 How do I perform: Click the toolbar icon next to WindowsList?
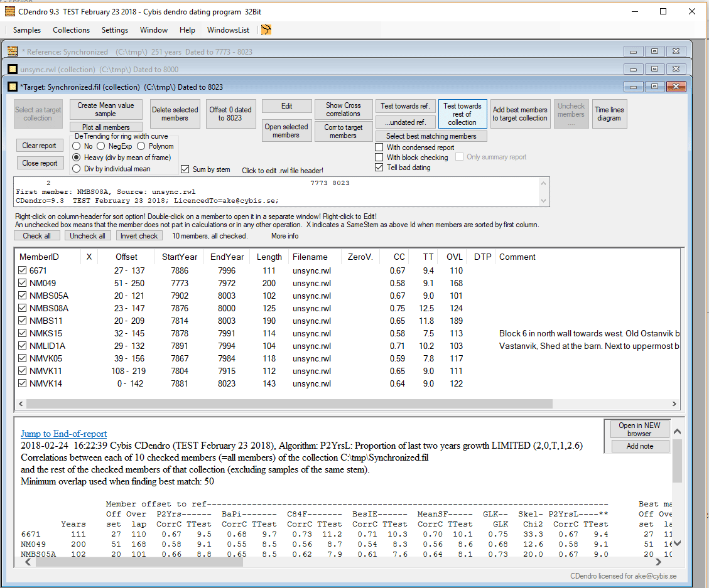click(x=266, y=30)
